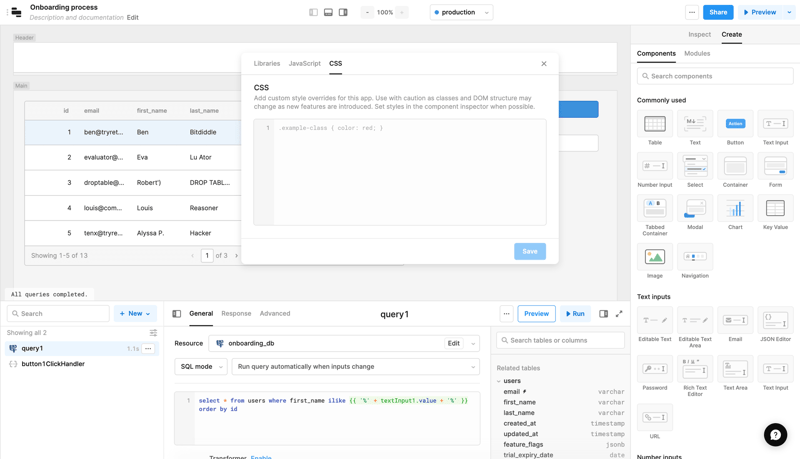Open query1 row more options
Viewport: 800px width, 459px height.
click(148, 348)
